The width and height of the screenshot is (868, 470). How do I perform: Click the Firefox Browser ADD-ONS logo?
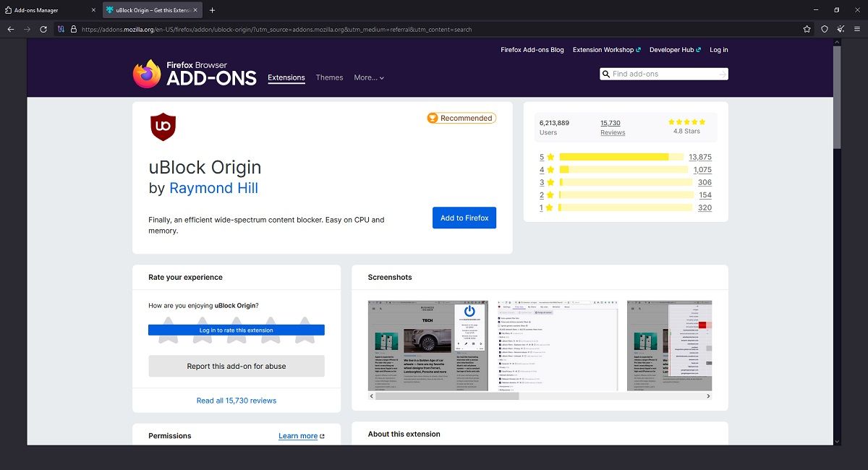(194, 72)
